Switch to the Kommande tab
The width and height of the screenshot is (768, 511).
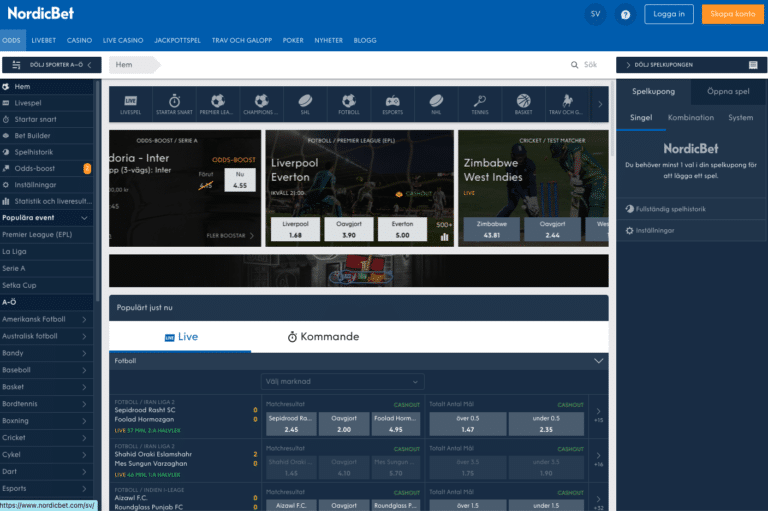pos(323,337)
